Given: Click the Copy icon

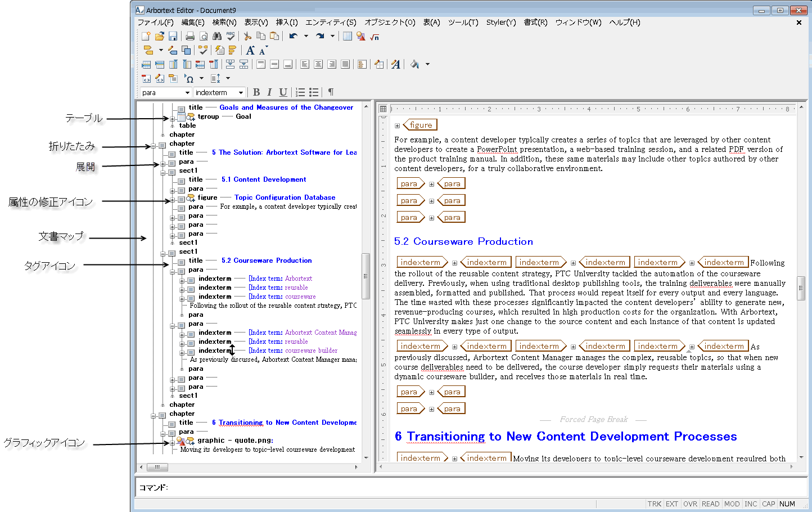Looking at the screenshot, I should pos(261,36).
